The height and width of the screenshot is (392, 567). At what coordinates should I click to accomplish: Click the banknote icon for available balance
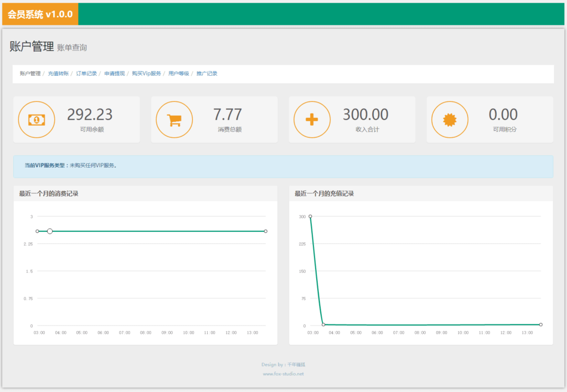point(37,120)
